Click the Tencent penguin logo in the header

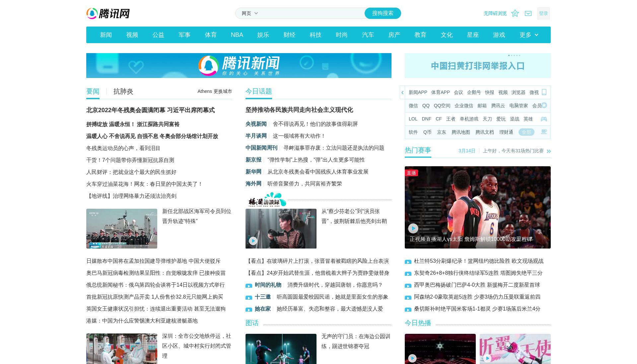click(x=108, y=14)
